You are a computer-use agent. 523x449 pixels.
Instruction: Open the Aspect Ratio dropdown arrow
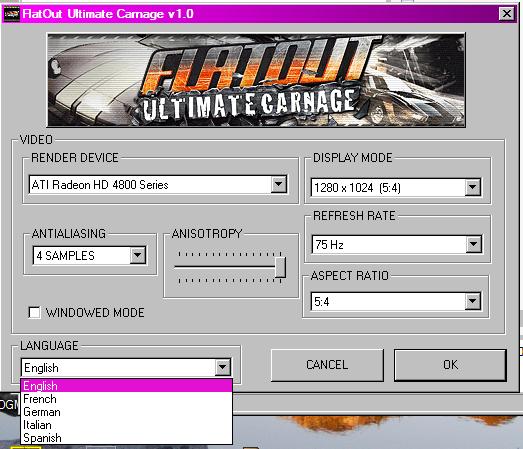[473, 301]
